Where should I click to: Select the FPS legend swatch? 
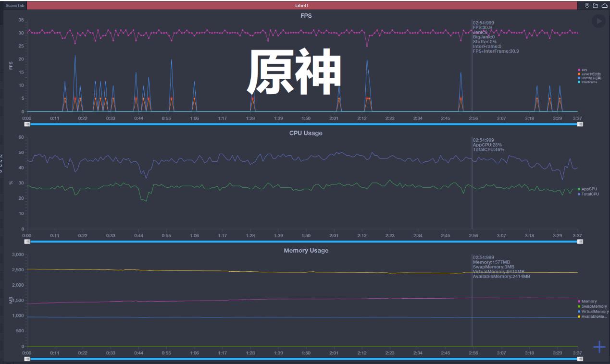click(579, 70)
